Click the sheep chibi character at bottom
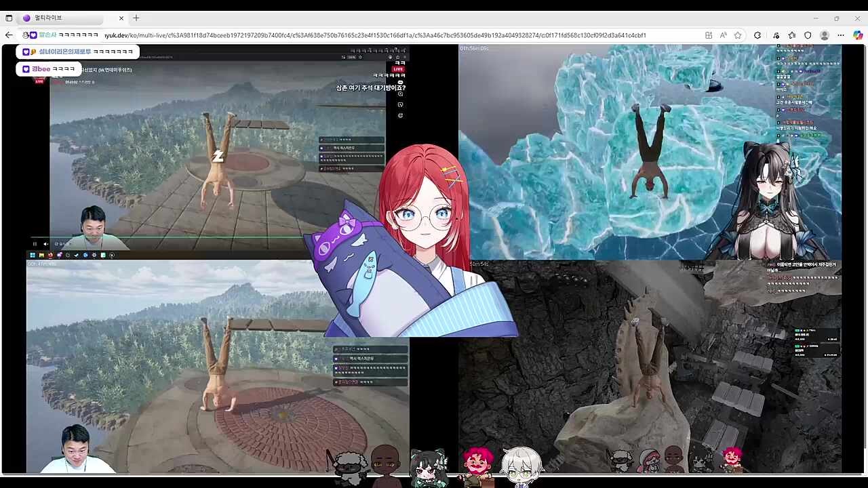Image resolution: width=868 pixels, height=488 pixels. click(350, 469)
